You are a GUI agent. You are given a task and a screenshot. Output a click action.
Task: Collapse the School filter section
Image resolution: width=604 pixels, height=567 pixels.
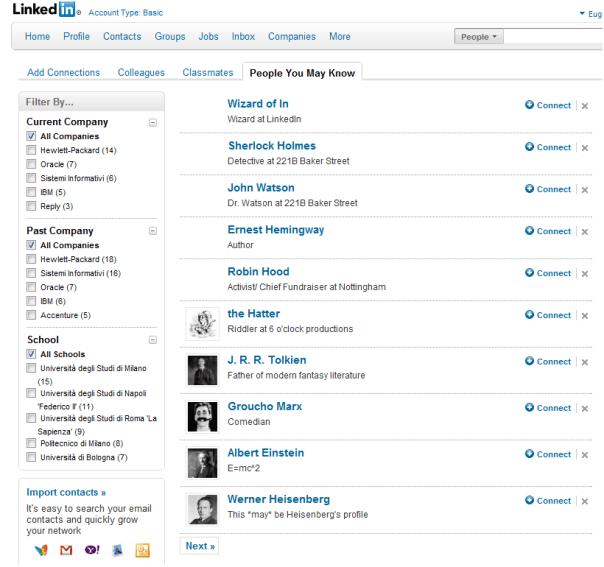point(152,340)
